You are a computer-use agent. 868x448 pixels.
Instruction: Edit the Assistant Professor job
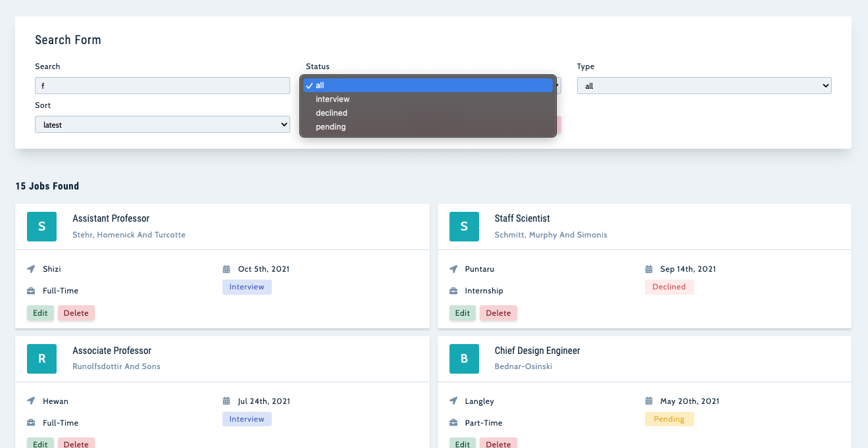40,313
